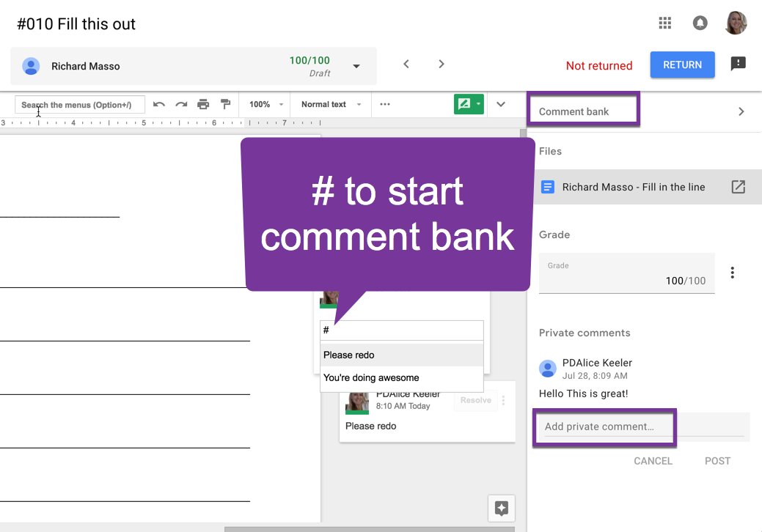The width and height of the screenshot is (762, 532).
Task: Click the blue RETURN button
Action: (682, 64)
